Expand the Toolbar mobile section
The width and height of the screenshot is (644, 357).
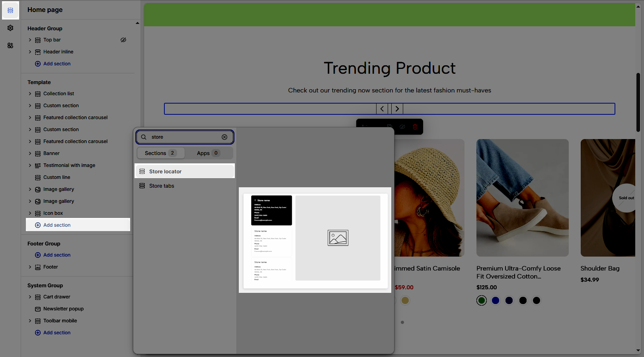point(30,321)
